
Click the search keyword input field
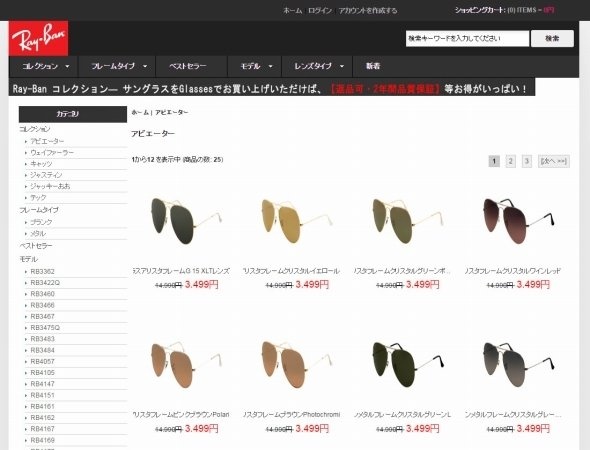pos(467,38)
